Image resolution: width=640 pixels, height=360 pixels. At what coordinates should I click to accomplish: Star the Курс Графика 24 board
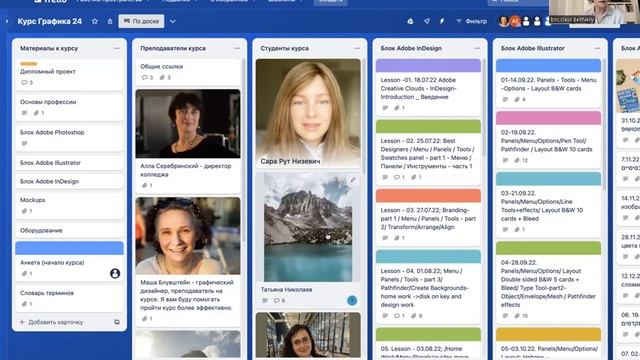tap(95, 21)
